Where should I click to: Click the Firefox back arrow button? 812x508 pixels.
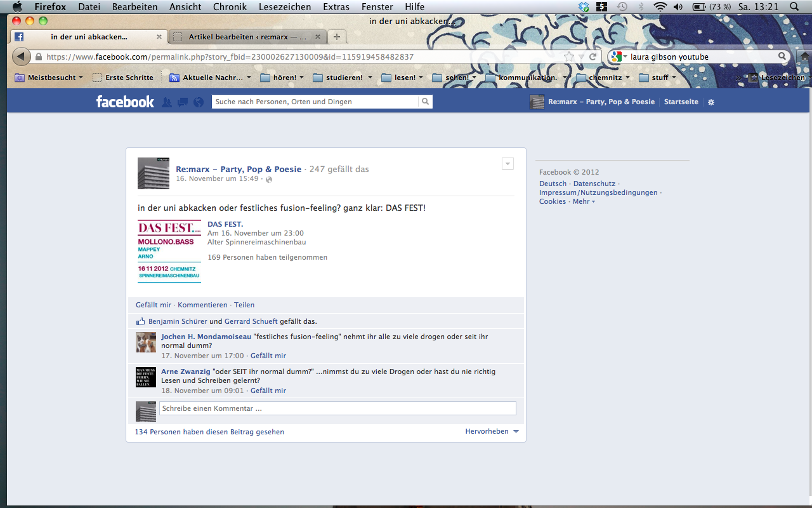21,57
